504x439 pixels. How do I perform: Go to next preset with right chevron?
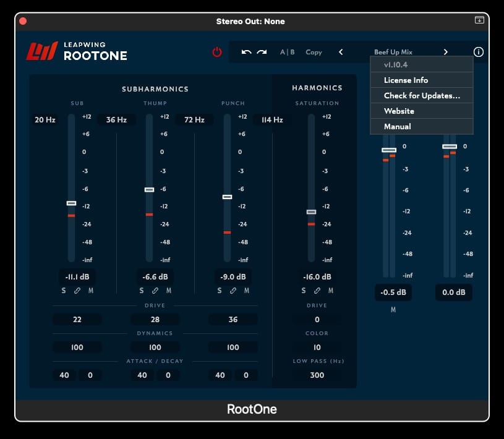click(445, 52)
